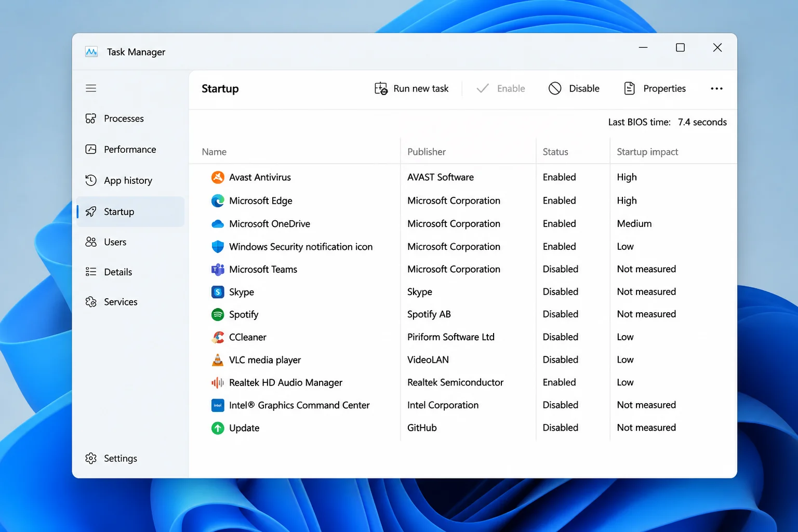Click the green Update arrow icon
This screenshot has height=532, width=798.
pos(218,428)
